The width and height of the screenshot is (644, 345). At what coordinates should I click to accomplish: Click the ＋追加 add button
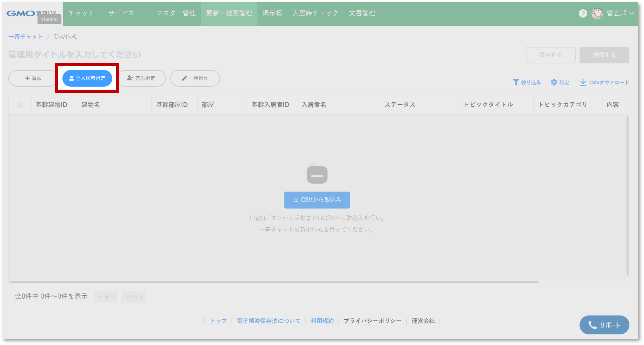pos(33,79)
